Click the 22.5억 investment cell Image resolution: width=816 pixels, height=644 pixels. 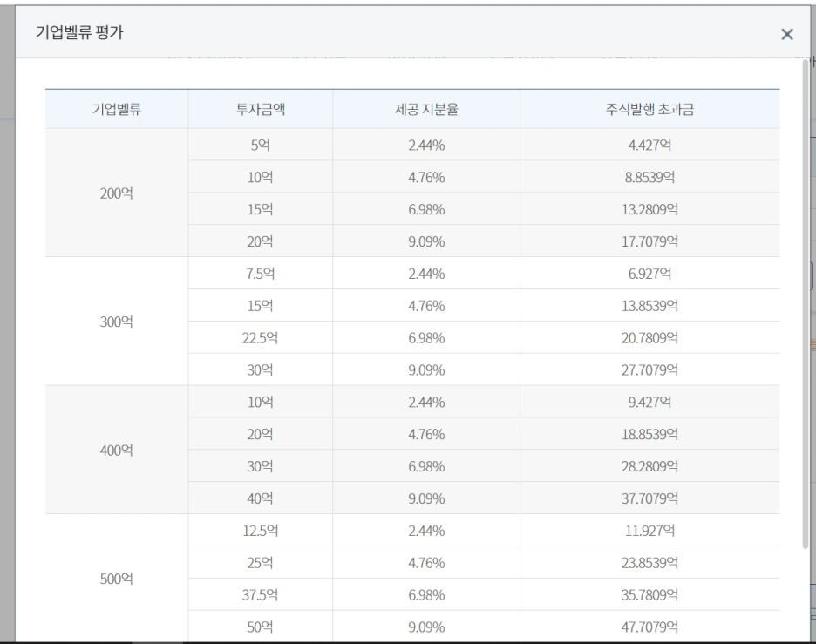click(260, 337)
